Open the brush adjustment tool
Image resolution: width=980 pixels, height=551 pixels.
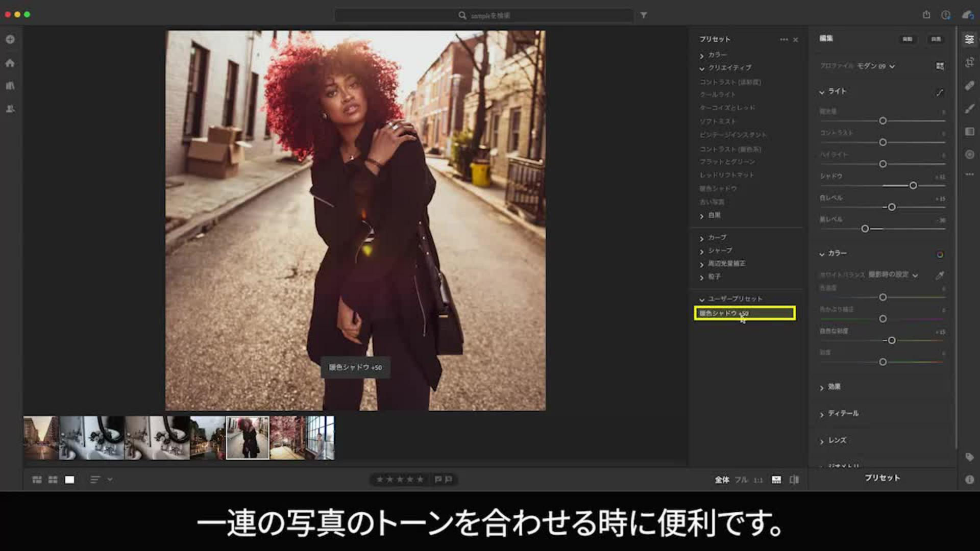[x=969, y=109]
